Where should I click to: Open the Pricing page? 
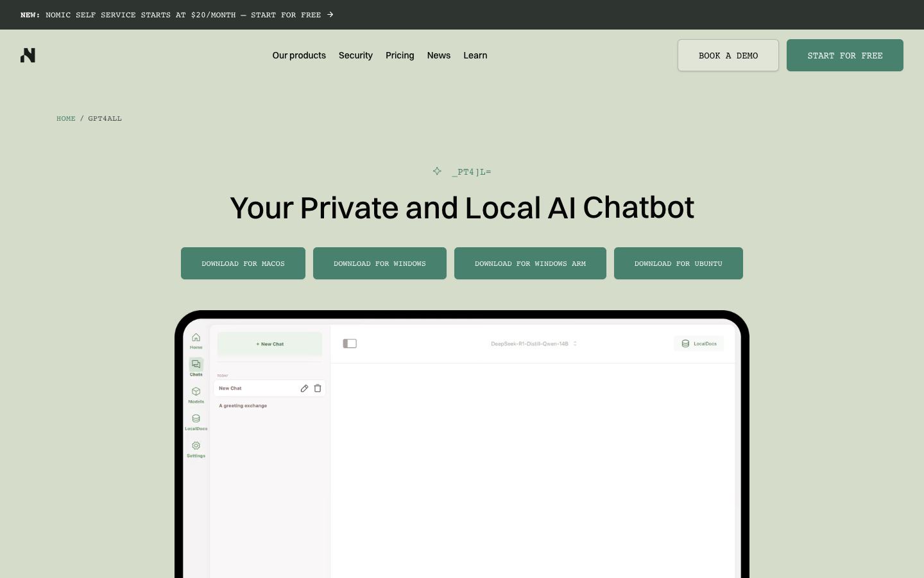click(x=400, y=55)
